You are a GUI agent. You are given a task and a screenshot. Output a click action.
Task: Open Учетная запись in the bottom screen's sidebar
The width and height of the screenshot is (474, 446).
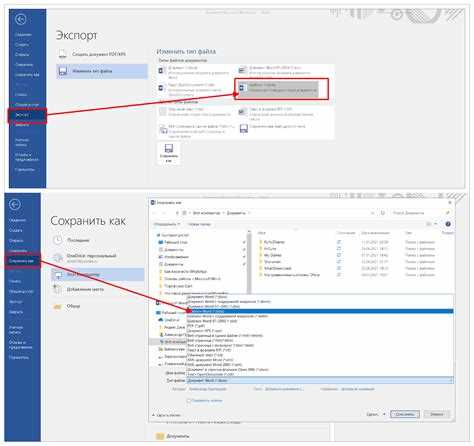pyautogui.click(x=16, y=330)
